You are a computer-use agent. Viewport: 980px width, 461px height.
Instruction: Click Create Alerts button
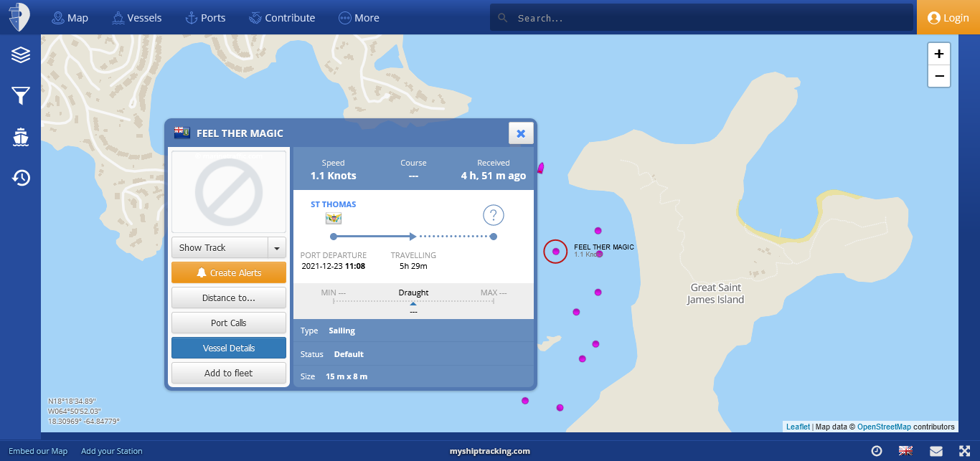229,272
